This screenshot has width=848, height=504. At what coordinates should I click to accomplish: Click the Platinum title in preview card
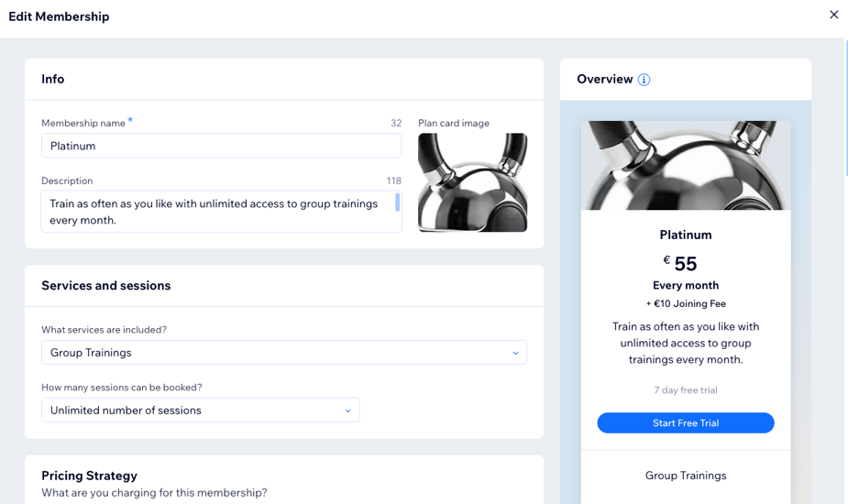pos(686,235)
